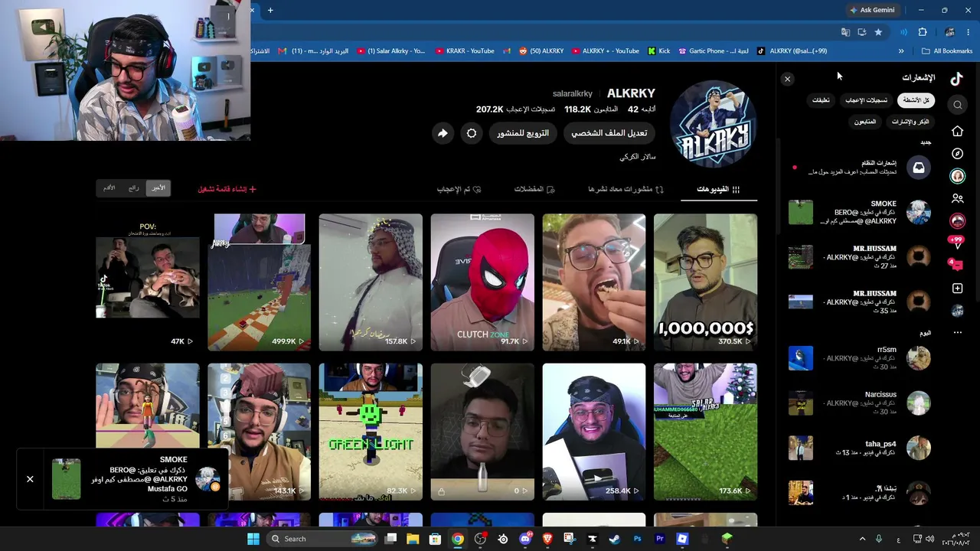
Task: Sort videos by الأخير
Action: [158, 188]
